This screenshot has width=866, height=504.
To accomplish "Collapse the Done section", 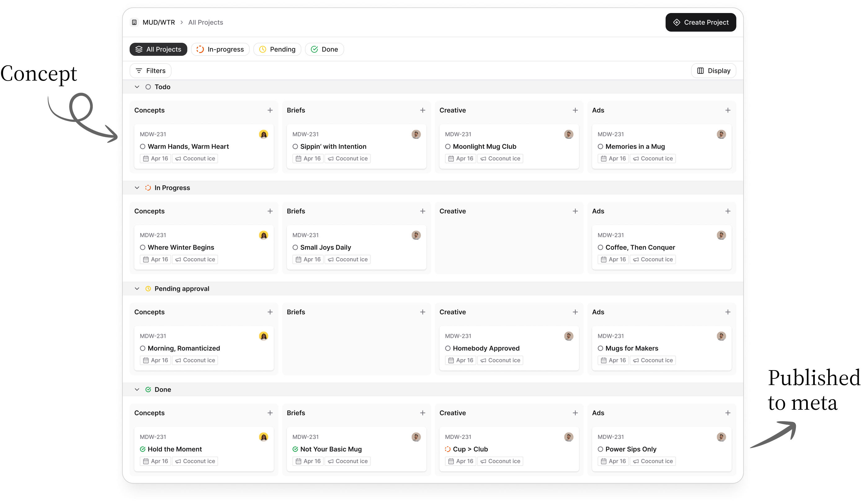I will [x=137, y=389].
